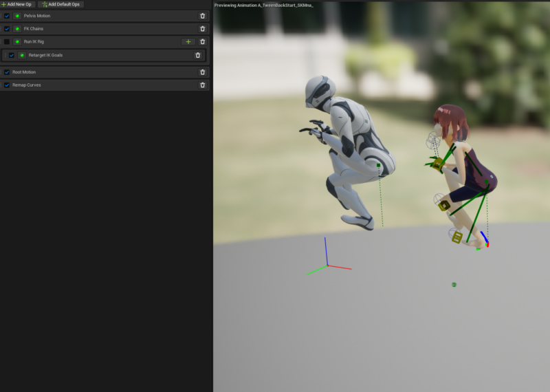This screenshot has width=550, height=392.
Task: Uncheck the Root Motion op
Action: point(7,72)
